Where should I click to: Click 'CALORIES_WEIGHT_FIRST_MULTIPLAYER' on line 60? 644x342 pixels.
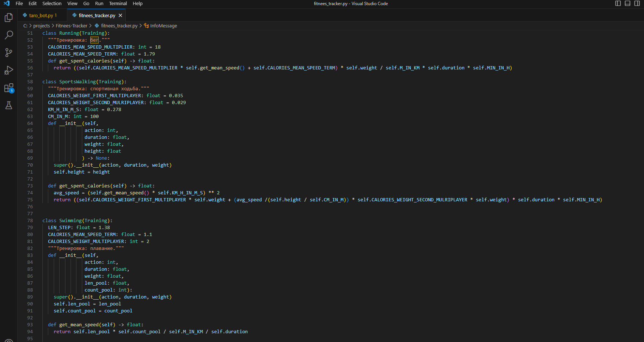pyautogui.click(x=94, y=95)
